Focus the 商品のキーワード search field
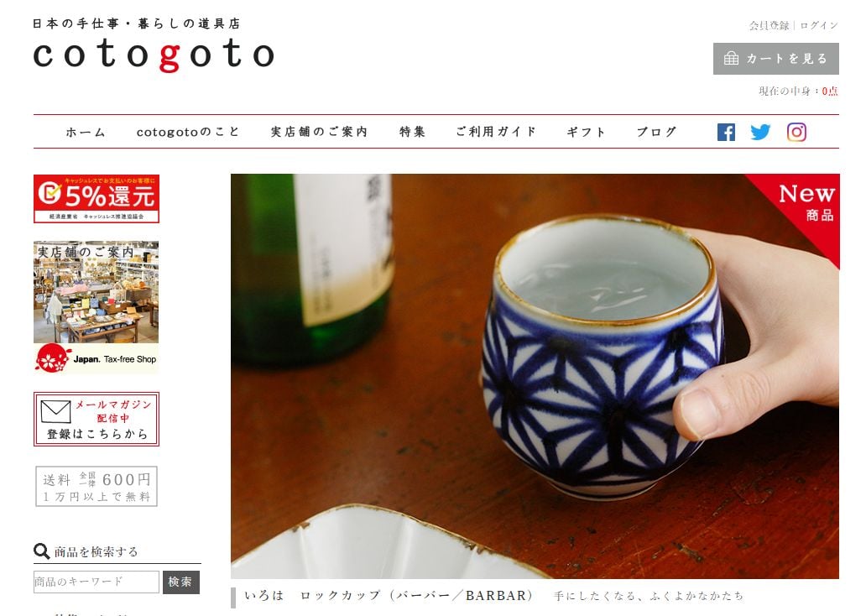This screenshot has width=866, height=616. [x=97, y=582]
